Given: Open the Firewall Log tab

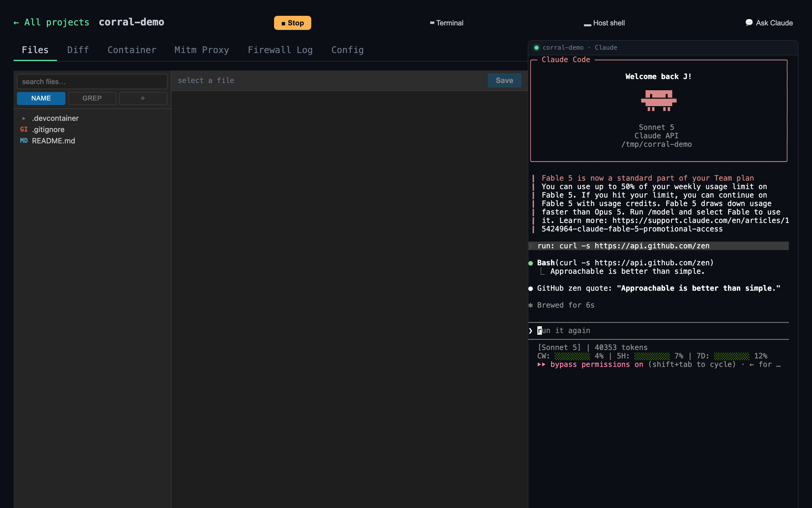Looking at the screenshot, I should [x=280, y=50].
